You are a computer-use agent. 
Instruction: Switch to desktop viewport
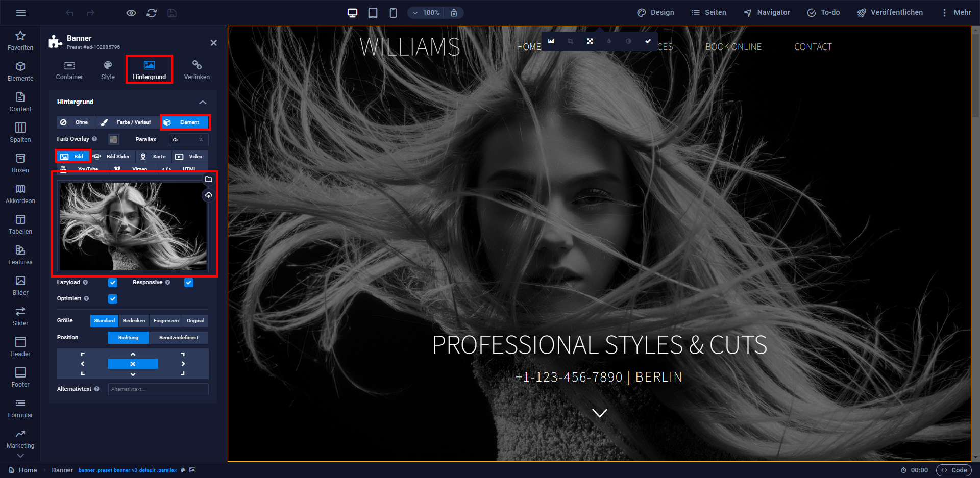coord(353,13)
